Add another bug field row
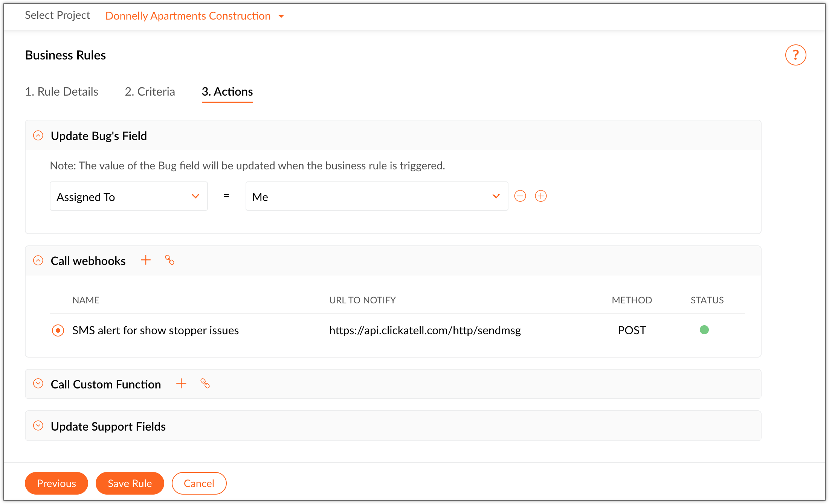The width and height of the screenshot is (829, 504). [540, 196]
